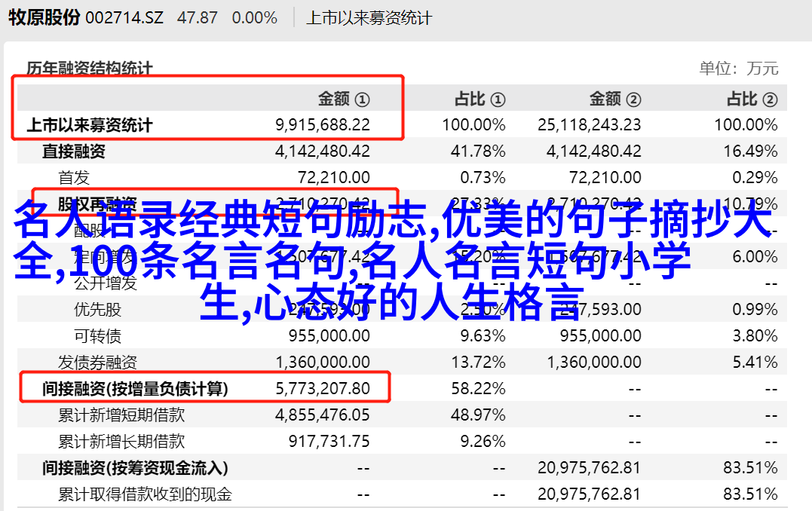Click 955,000.00 in the 金额 ① column
Viewport: 812px width, 511px height.
pyautogui.click(x=329, y=336)
